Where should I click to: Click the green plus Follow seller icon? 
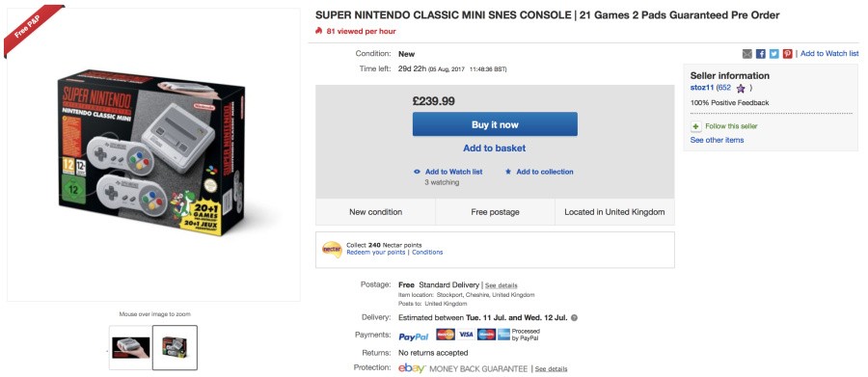(x=695, y=126)
